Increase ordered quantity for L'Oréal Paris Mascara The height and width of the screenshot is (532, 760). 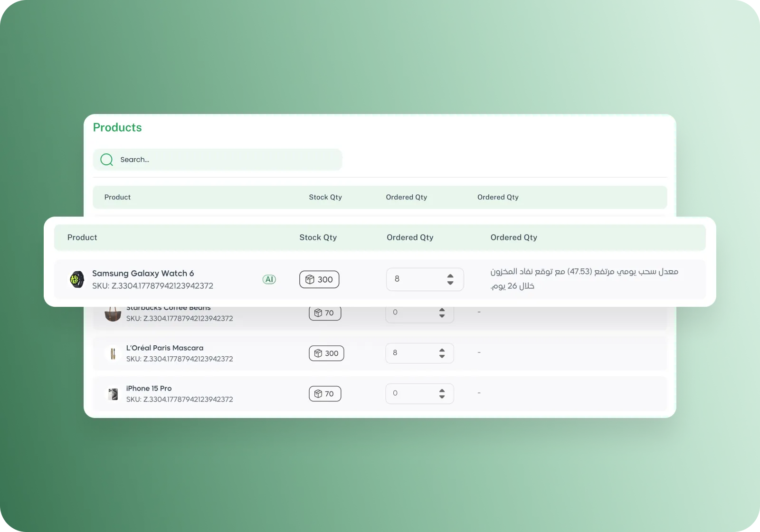(x=442, y=350)
